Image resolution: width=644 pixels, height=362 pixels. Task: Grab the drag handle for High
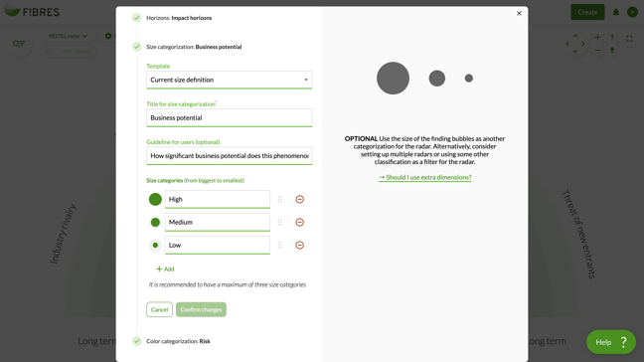coord(279,199)
